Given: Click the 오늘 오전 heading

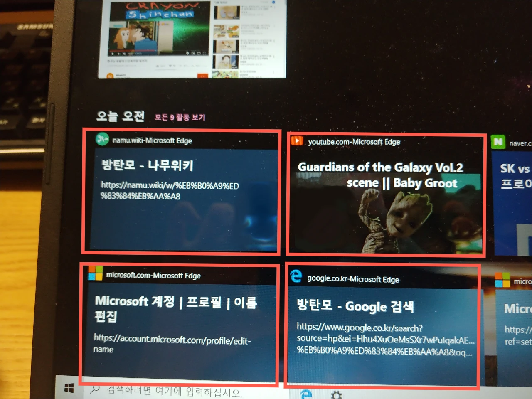Looking at the screenshot, I should (x=120, y=116).
